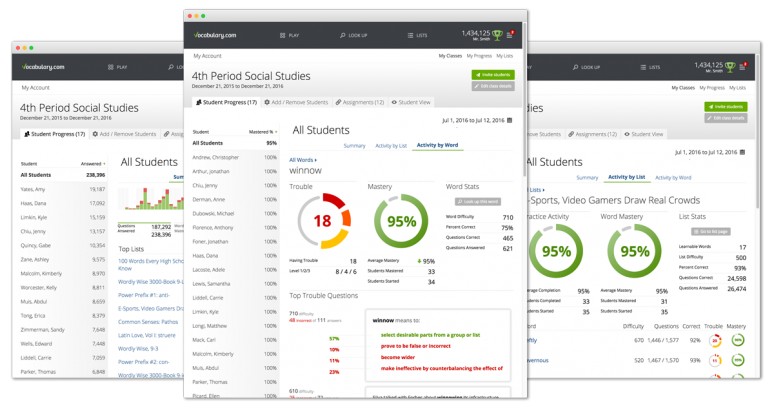This screenshot has width=774, height=417.
Task: Click the Look up this word button
Action: pos(477,202)
